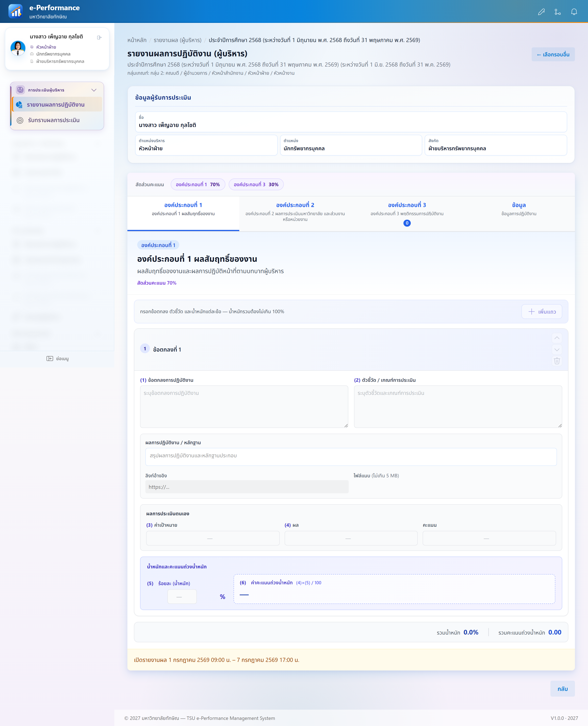Screen dimensions: 588x726
Task: Click the คะแนน field
Action: (489, 538)
